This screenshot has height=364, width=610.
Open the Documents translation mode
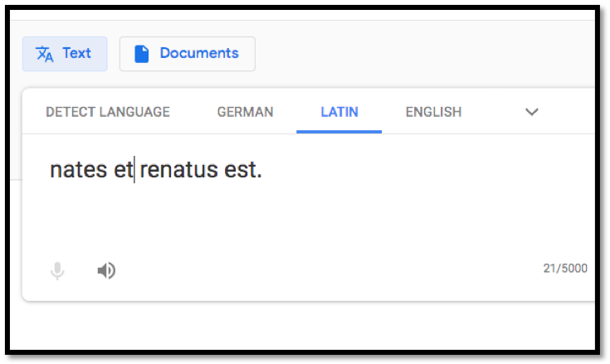point(188,54)
